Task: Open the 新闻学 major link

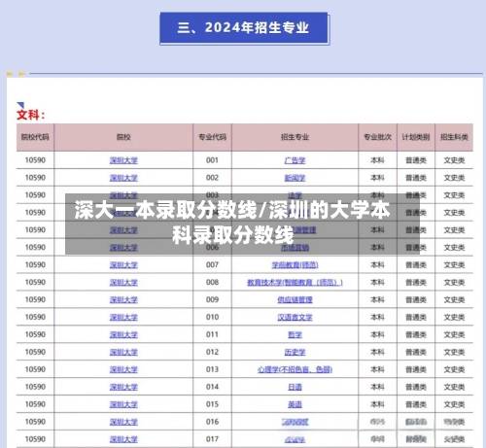Action: pos(295,178)
